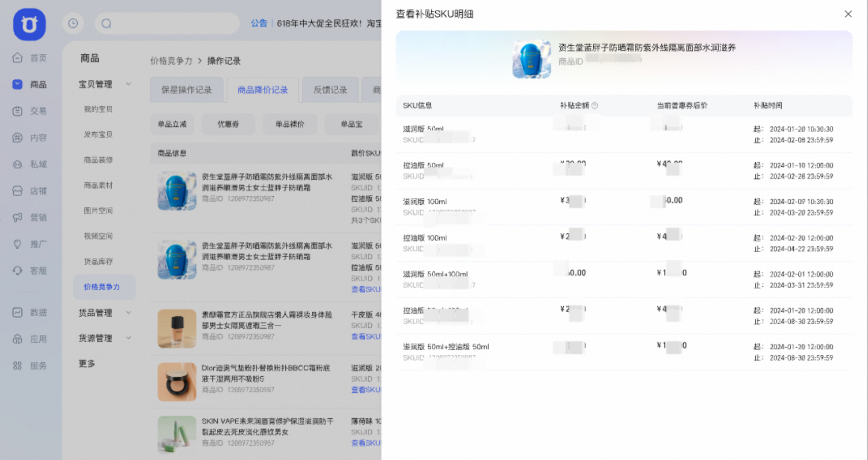Click the Qianniu logo icon
The height and width of the screenshot is (460, 868).
[29, 24]
